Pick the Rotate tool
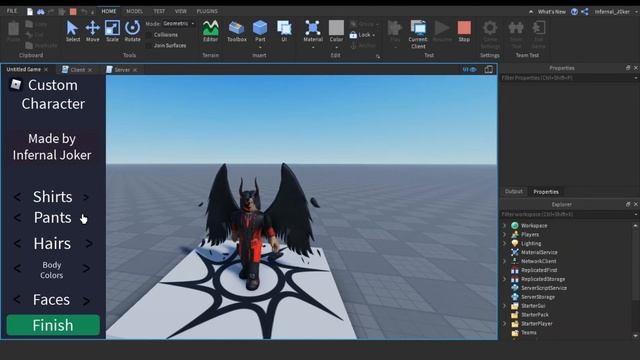Screen dimensions: 640x360 (x=132, y=31)
